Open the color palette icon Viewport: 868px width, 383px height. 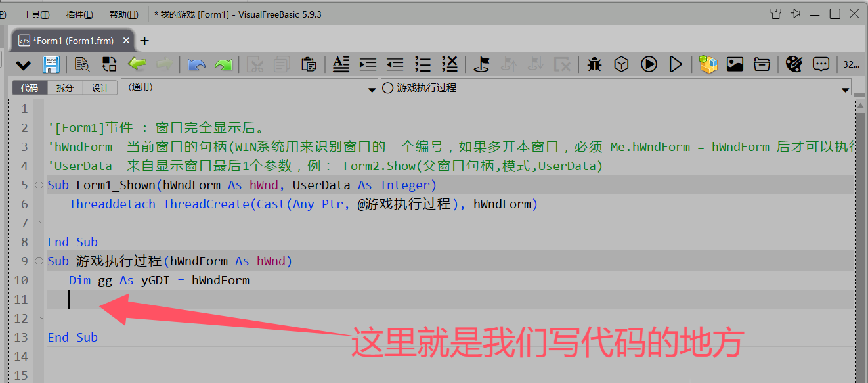point(794,64)
